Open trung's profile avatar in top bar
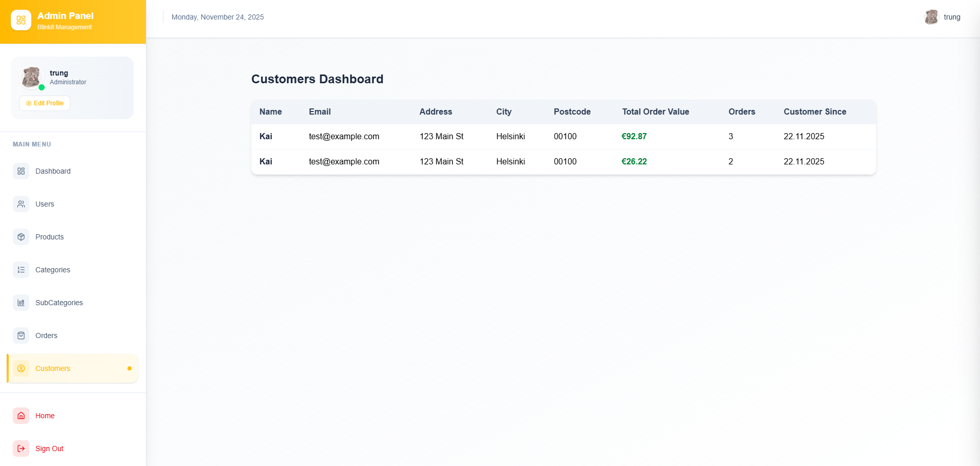980x466 pixels. click(x=931, y=17)
